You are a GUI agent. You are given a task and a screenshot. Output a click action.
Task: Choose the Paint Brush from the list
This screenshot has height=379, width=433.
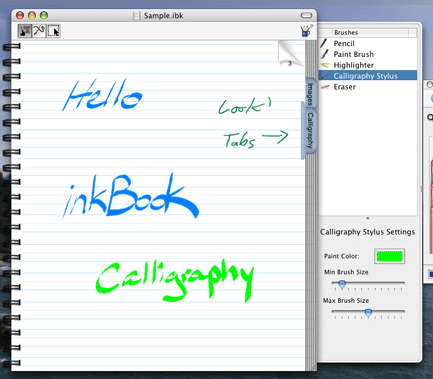[368, 54]
